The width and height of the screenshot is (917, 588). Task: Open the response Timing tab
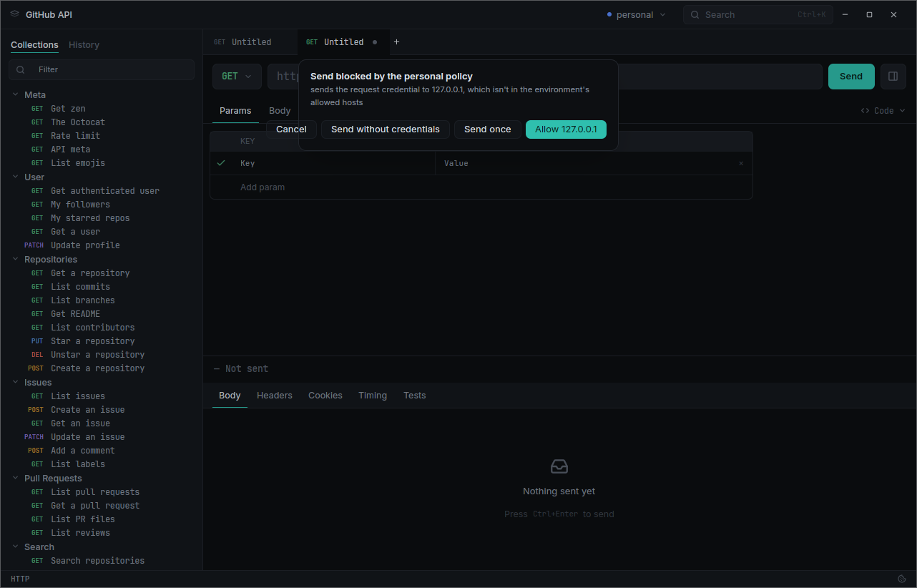[373, 396]
